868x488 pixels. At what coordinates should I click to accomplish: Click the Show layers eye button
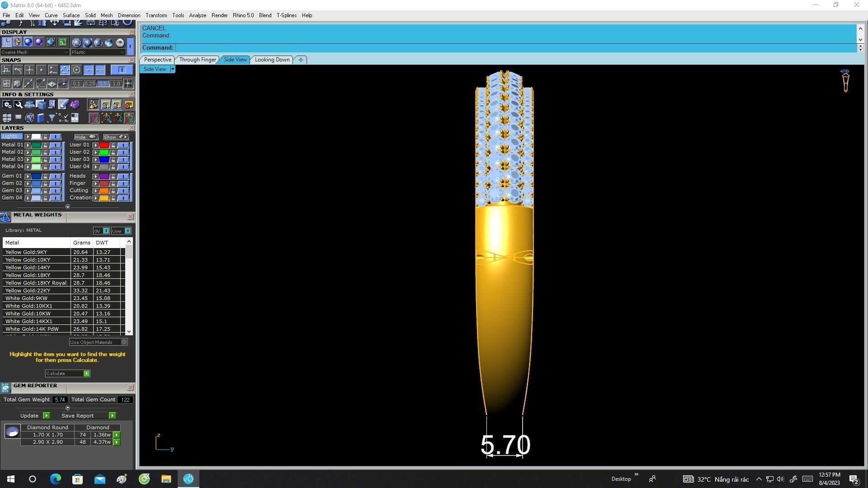point(116,137)
